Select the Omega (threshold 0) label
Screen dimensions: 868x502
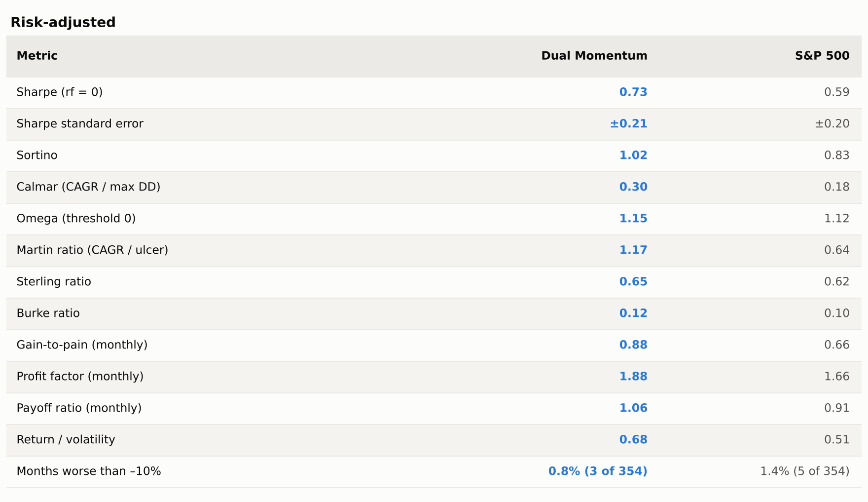(76, 219)
